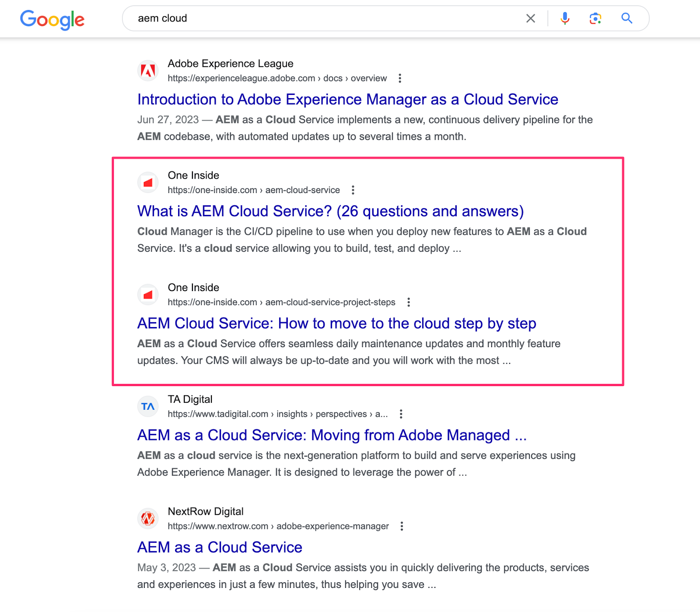Open AEM Moving from Adobe Managed link
Viewport: 700px width, 612px height.
click(x=332, y=436)
